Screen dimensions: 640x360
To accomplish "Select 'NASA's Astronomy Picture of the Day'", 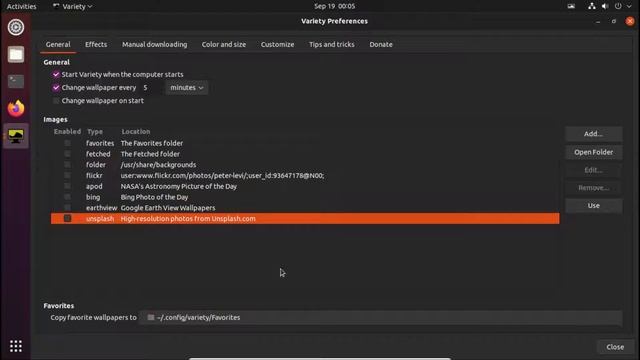I will [x=305, y=186].
